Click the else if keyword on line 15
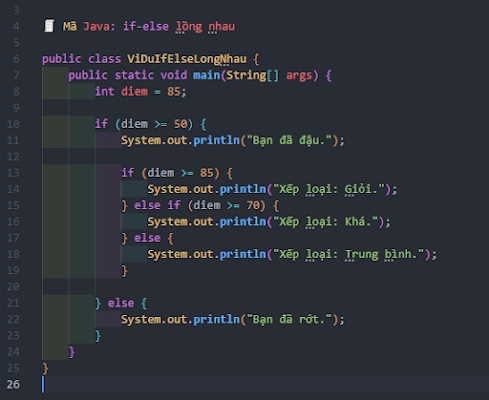489x400 pixels. 157,205
